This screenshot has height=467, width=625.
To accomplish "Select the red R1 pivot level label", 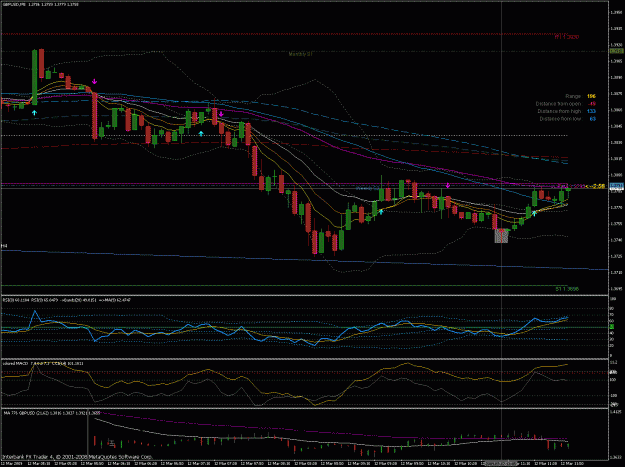I will (x=566, y=37).
